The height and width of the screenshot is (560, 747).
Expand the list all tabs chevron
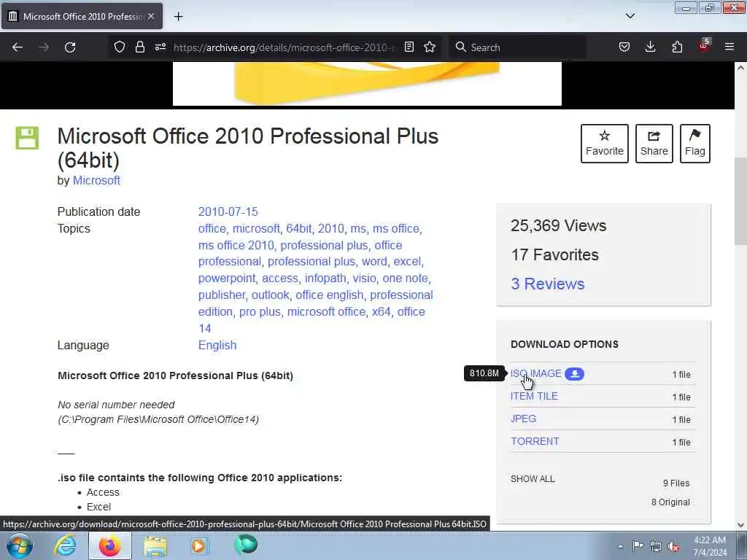click(630, 16)
